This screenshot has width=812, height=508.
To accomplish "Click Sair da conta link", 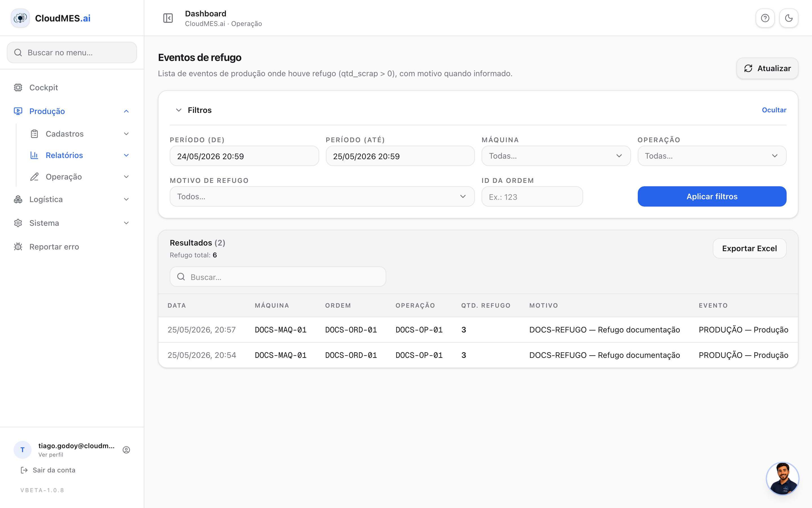I will pos(54,470).
